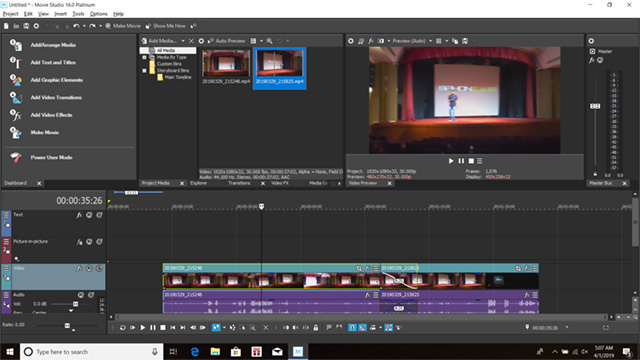Click Play in the timeline transport bar
This screenshot has height=360, width=640.
pyautogui.click(x=142, y=327)
